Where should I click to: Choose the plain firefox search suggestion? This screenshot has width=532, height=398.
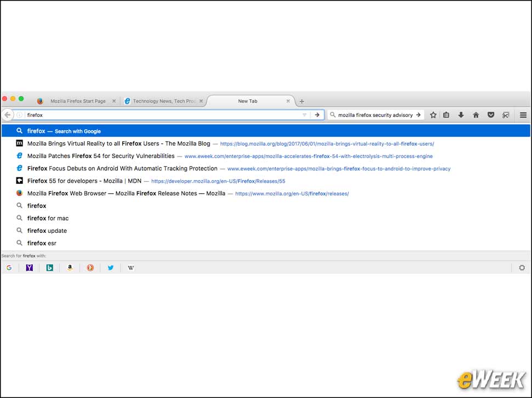point(265,206)
